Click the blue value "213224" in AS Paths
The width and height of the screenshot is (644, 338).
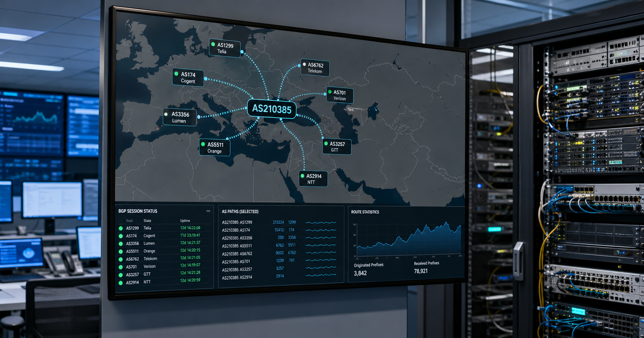278,222
